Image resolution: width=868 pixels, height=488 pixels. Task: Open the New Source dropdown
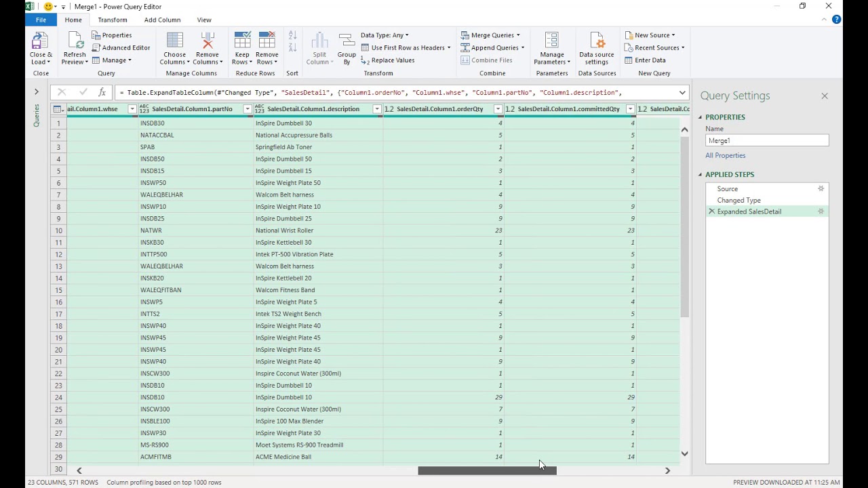pos(650,35)
